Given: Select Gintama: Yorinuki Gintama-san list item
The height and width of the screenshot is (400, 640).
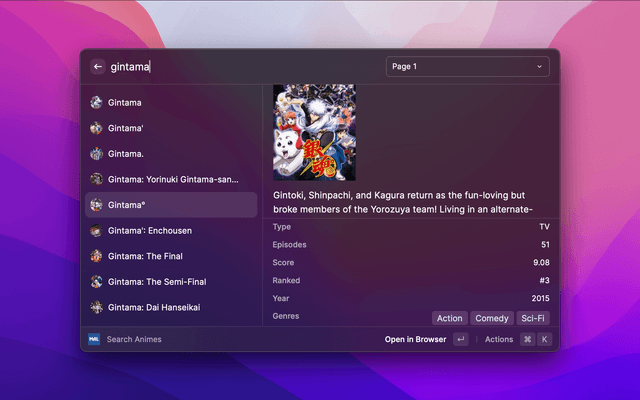Looking at the screenshot, I should (x=172, y=179).
